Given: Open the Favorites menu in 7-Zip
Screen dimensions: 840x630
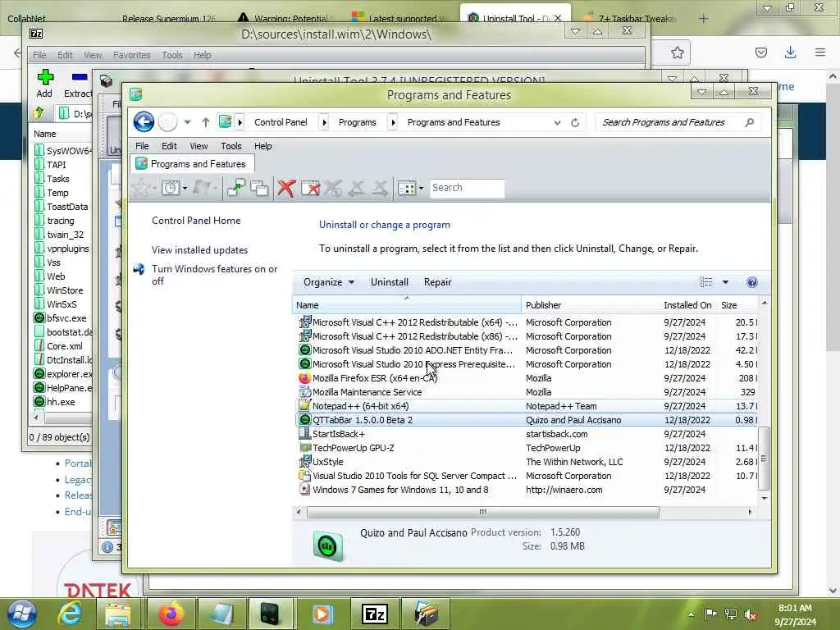Looking at the screenshot, I should (x=132, y=55).
